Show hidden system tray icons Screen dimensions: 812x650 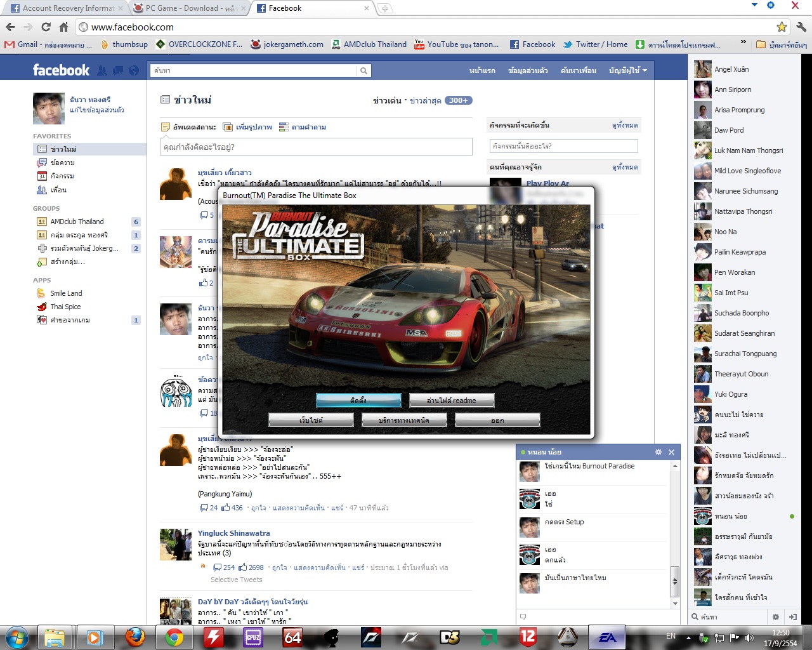point(688,637)
